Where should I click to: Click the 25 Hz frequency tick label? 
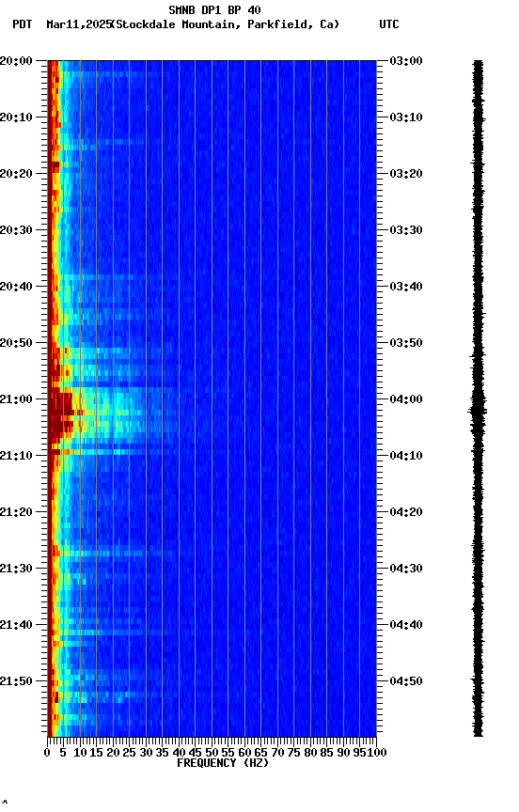pos(129,753)
